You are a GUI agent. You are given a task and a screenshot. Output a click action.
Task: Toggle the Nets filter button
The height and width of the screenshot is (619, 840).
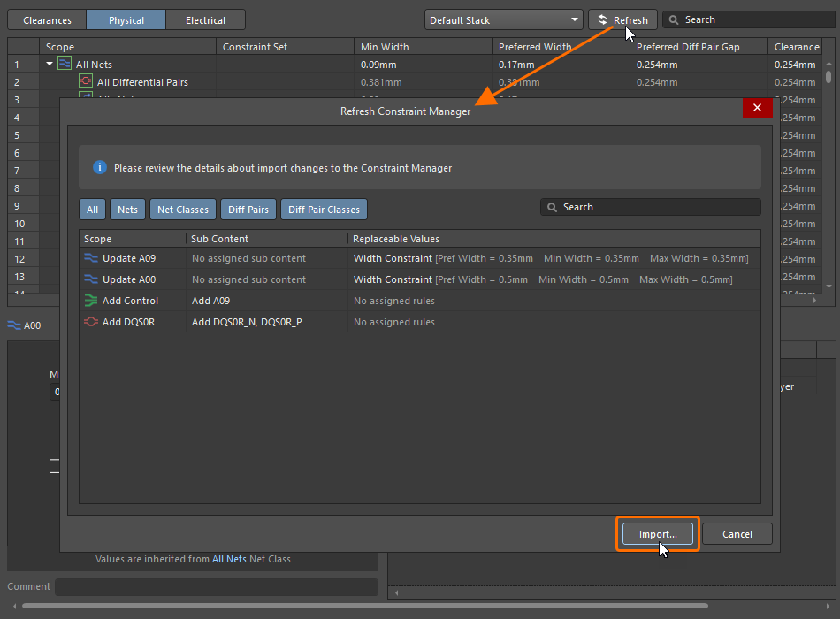point(127,210)
